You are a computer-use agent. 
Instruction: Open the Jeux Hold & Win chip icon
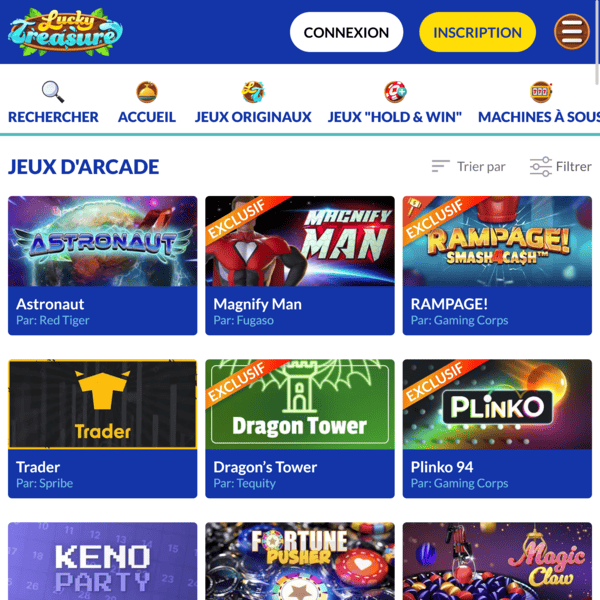click(x=395, y=92)
